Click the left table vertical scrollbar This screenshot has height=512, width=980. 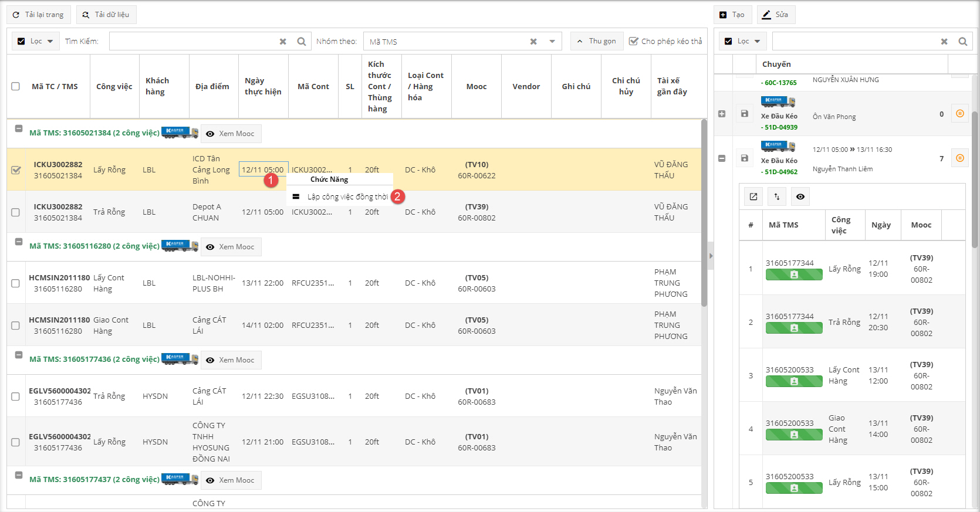pos(704,211)
